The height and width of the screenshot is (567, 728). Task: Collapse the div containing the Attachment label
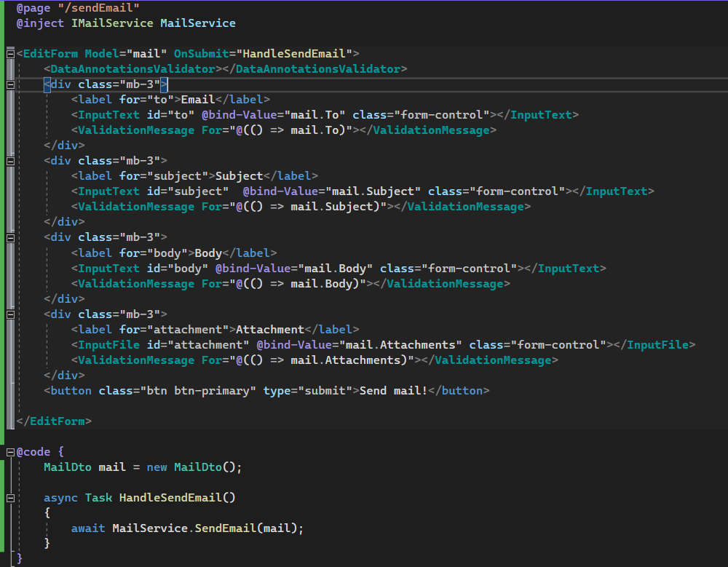pos(10,314)
